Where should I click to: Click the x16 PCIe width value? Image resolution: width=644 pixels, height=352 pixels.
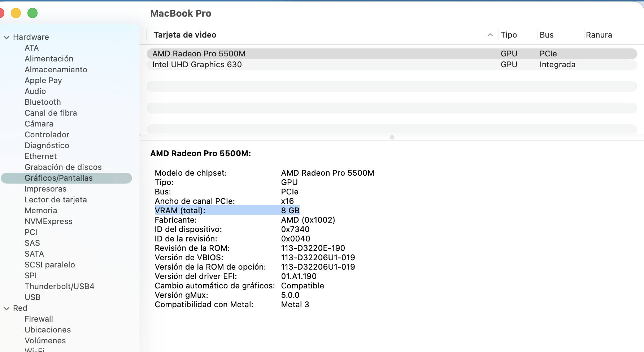point(287,201)
